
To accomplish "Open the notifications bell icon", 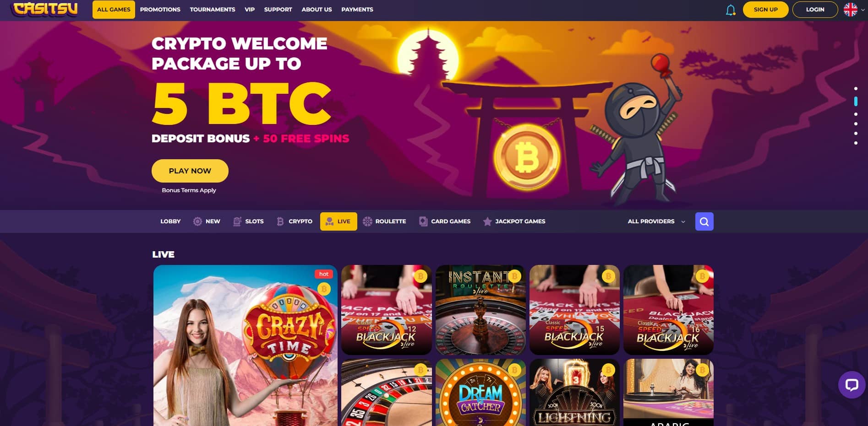I will point(731,10).
